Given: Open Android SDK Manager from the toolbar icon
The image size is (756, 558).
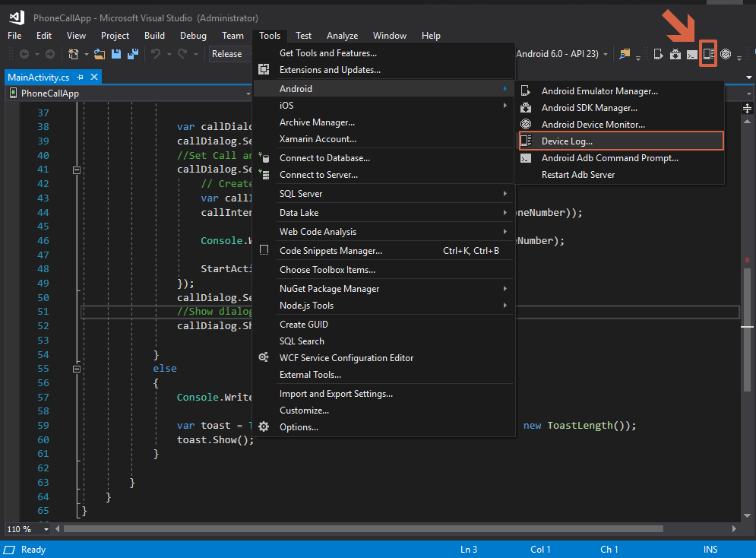Looking at the screenshot, I should (x=675, y=54).
